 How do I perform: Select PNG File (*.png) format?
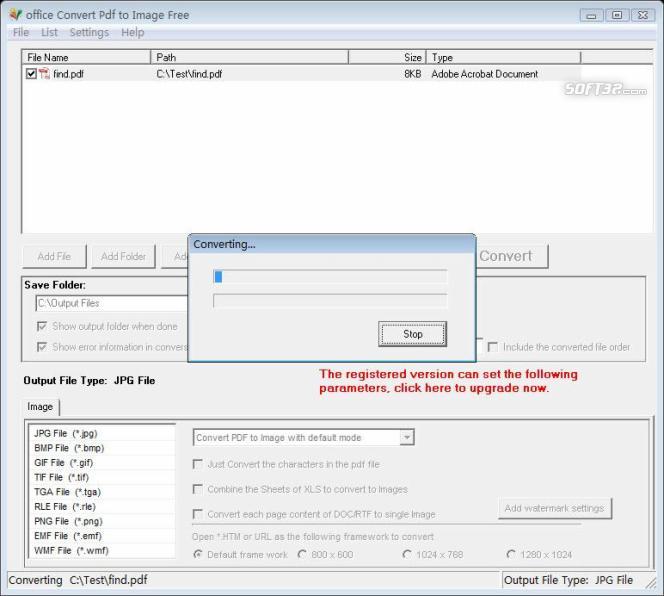[x=102, y=521]
